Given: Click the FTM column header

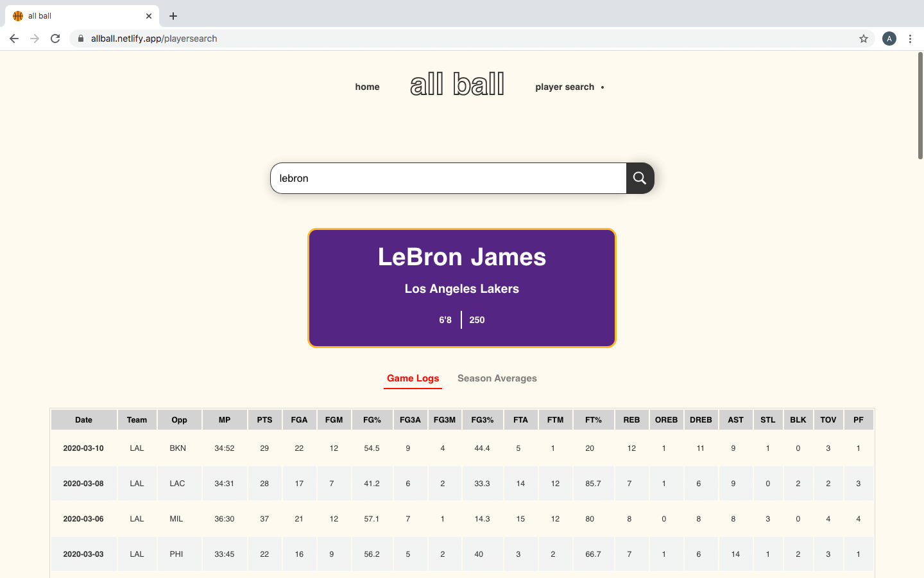Looking at the screenshot, I should [556, 420].
